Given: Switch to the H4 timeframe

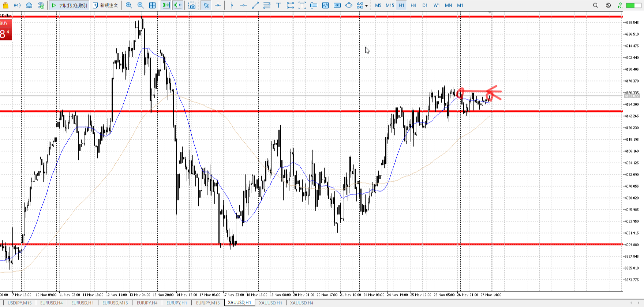Looking at the screenshot, I should tap(413, 5).
